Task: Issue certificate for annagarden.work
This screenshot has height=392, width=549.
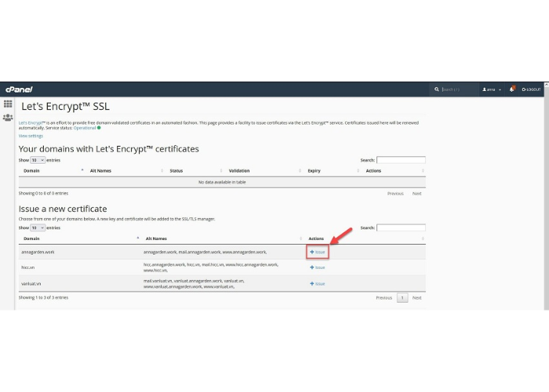Action: click(318, 252)
